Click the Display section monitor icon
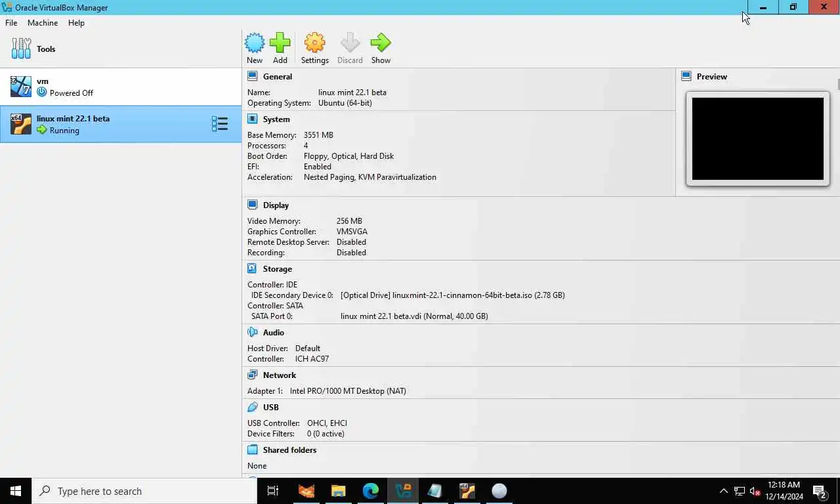The height and width of the screenshot is (504, 840). coord(253,205)
